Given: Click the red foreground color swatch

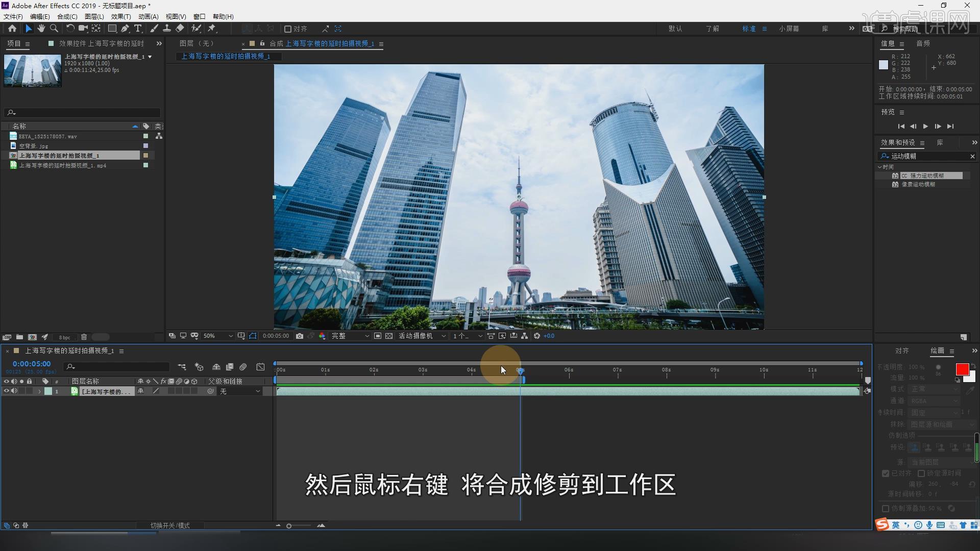Looking at the screenshot, I should [x=962, y=369].
